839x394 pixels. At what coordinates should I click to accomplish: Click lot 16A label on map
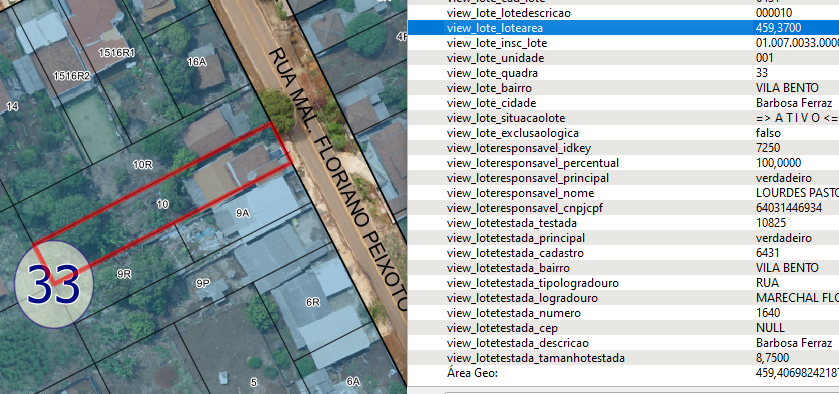[196, 62]
